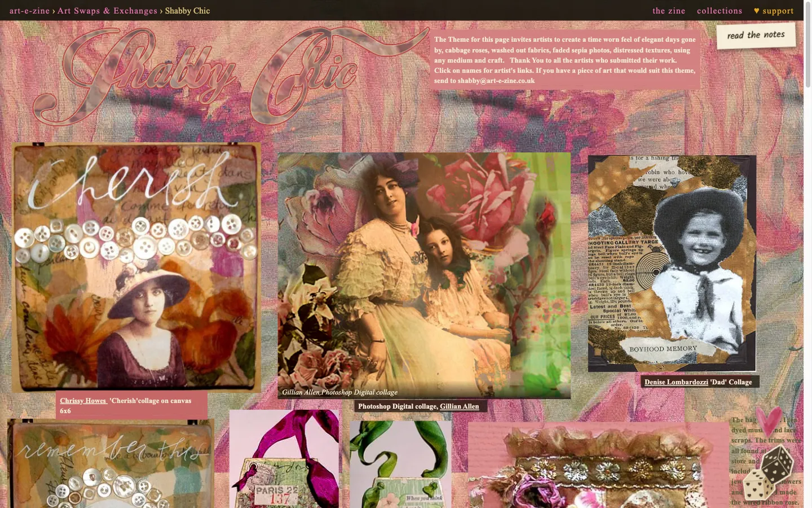
Task: Open the Denise Lombardozzi artist link
Action: 676,382
